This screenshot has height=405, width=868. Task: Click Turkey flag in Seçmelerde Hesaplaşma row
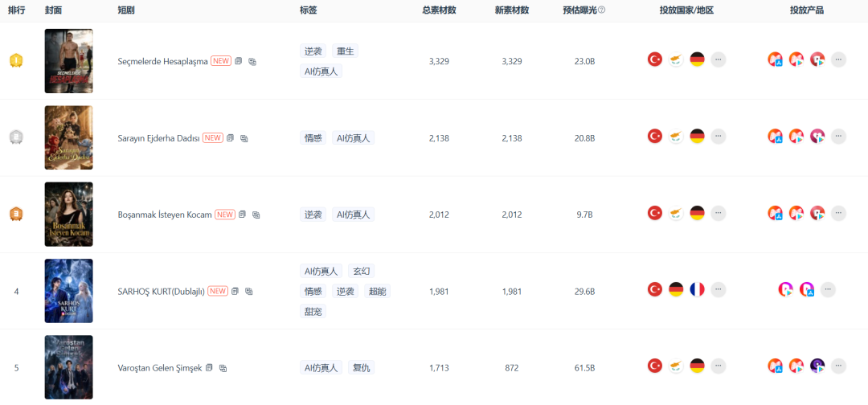point(655,59)
